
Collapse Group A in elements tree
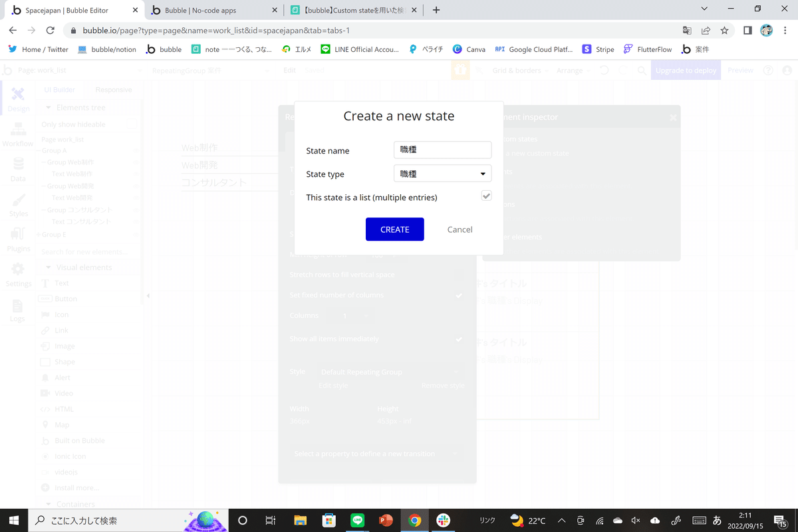coord(39,151)
